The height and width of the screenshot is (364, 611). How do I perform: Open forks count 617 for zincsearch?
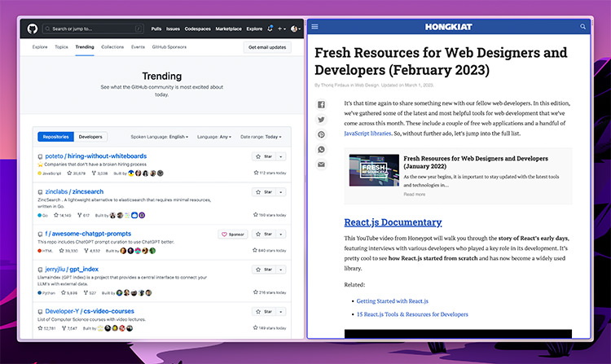(83, 215)
